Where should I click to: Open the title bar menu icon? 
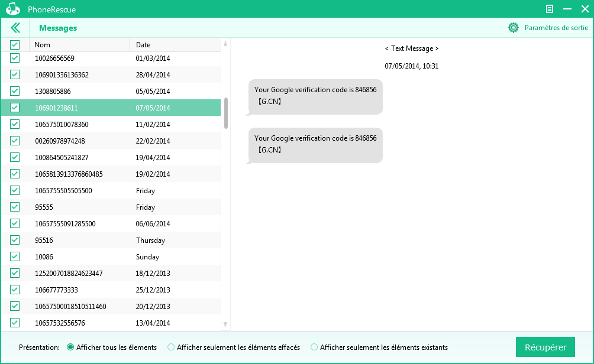click(549, 9)
